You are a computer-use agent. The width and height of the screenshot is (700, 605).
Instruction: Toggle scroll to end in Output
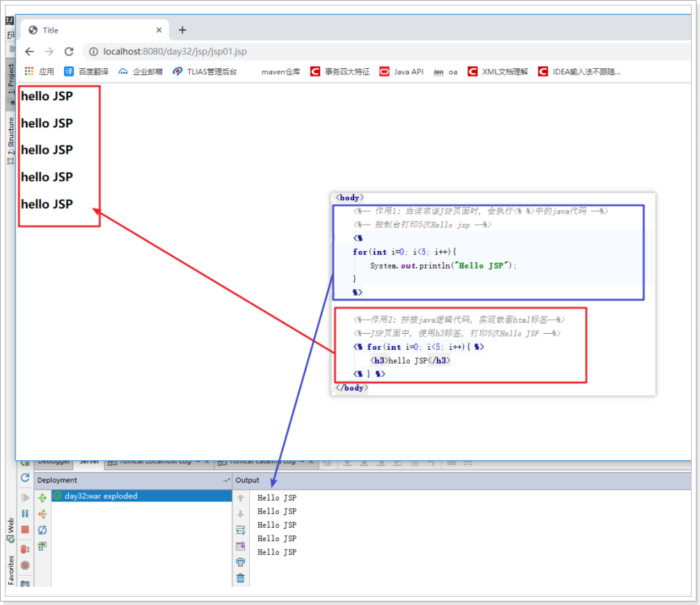tap(241, 546)
